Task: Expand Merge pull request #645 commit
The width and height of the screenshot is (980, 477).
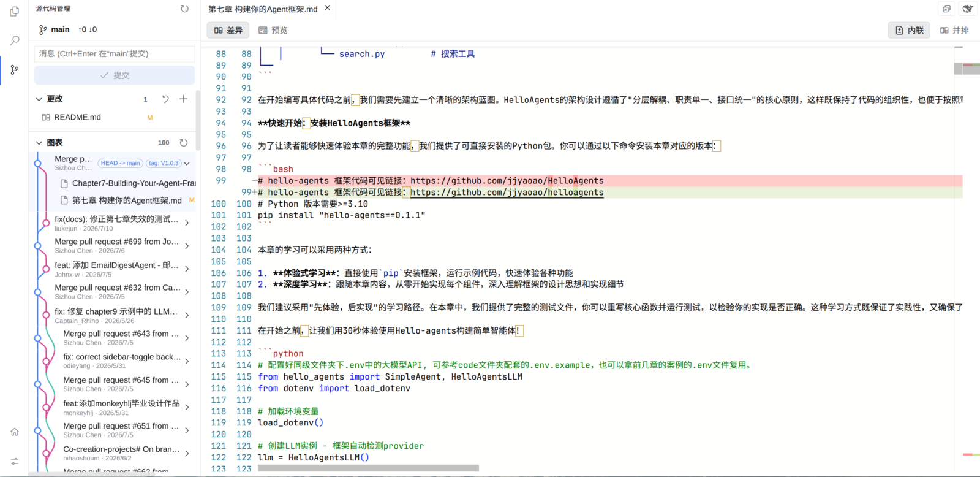Action: [187, 384]
